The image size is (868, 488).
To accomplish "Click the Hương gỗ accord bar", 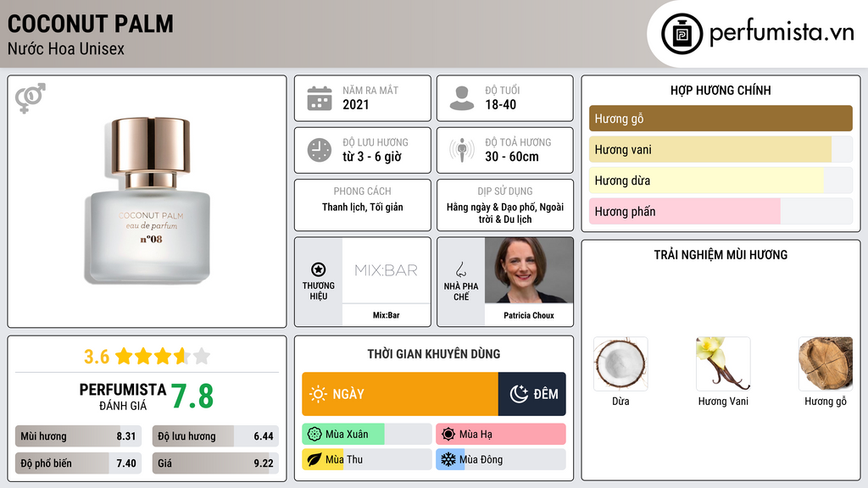I will click(721, 119).
